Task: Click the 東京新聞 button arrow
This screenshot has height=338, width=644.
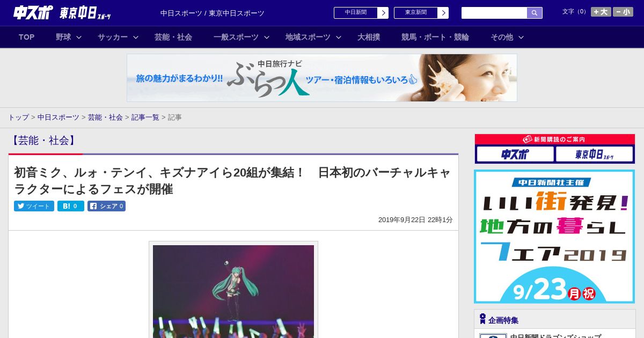Action: click(x=443, y=13)
